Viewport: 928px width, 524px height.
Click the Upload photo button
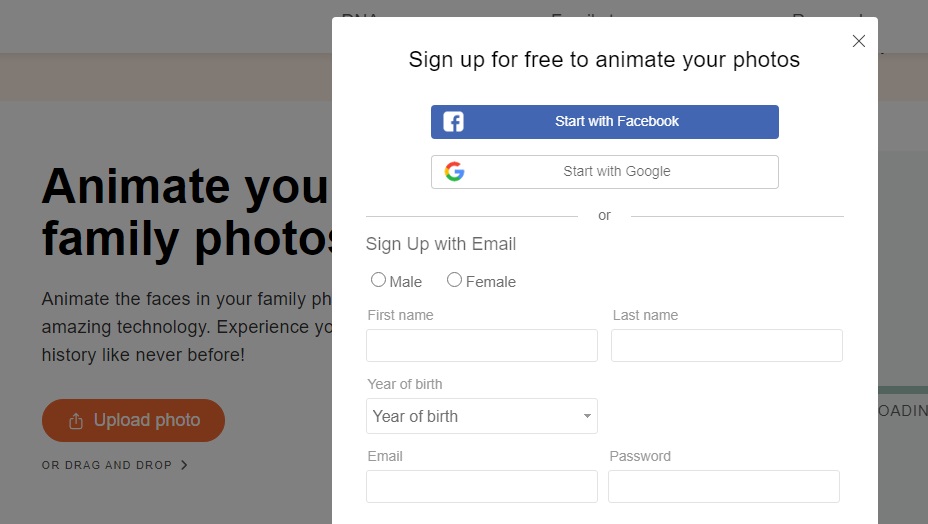tap(133, 420)
